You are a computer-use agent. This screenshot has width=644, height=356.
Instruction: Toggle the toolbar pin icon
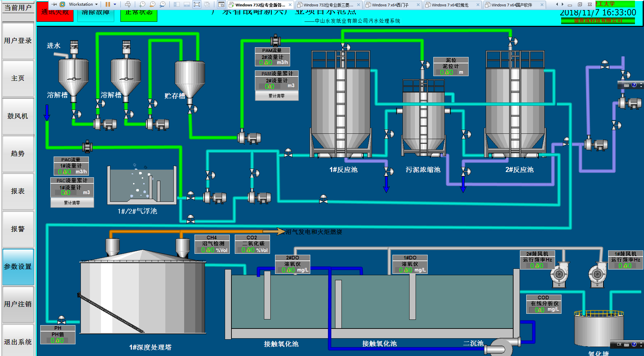(x=54, y=4)
